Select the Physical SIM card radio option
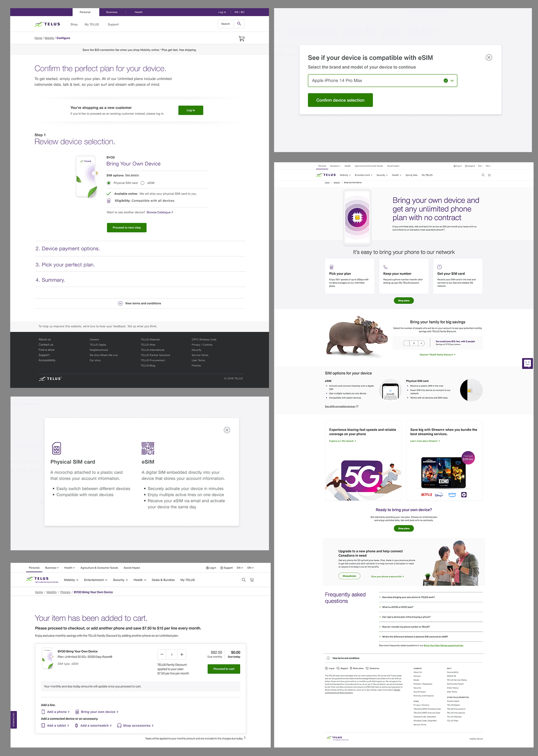The width and height of the screenshot is (538, 756). point(109,183)
